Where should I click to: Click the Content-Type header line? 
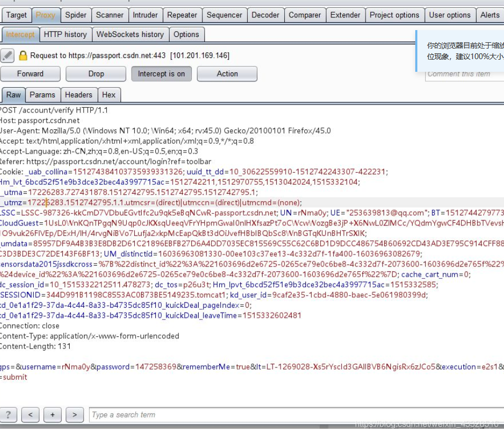point(89,336)
